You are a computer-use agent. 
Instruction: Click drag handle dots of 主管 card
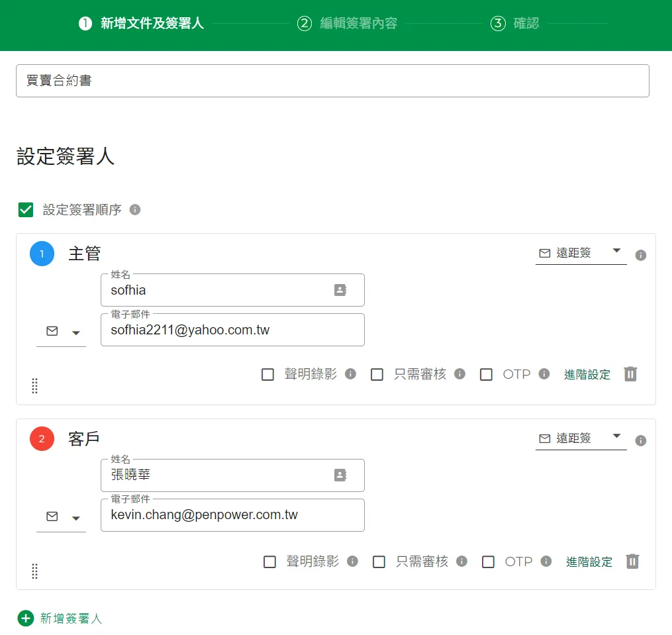click(x=34, y=386)
